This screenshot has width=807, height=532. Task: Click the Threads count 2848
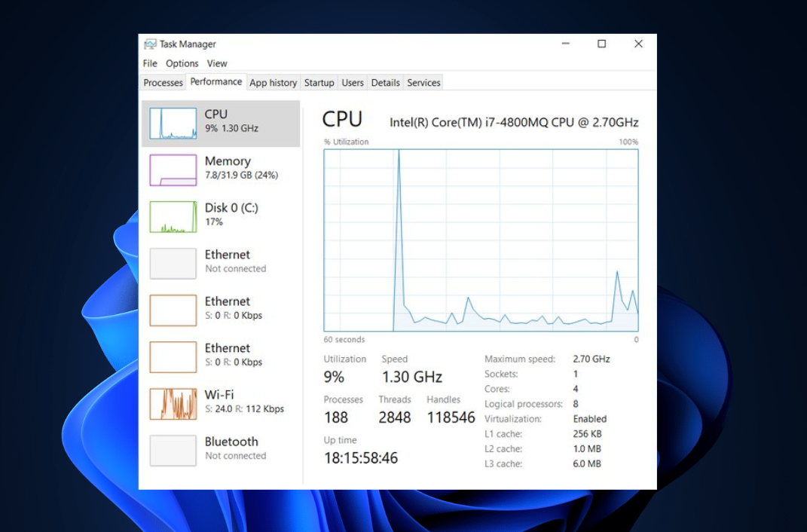click(395, 417)
